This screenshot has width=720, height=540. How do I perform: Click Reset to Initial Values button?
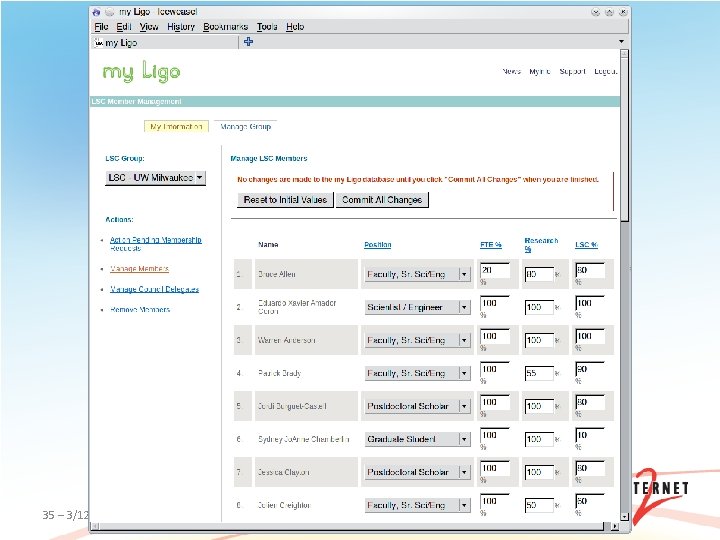[x=285, y=200]
